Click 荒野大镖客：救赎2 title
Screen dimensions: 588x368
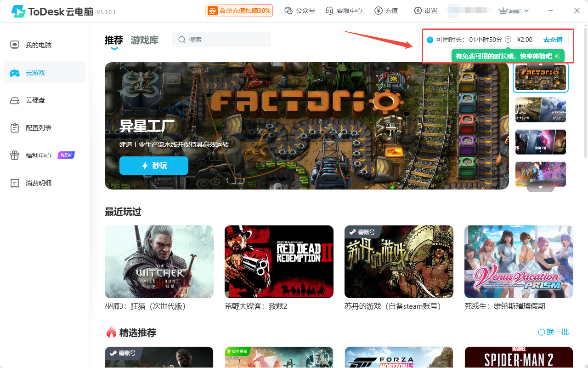pyautogui.click(x=256, y=306)
